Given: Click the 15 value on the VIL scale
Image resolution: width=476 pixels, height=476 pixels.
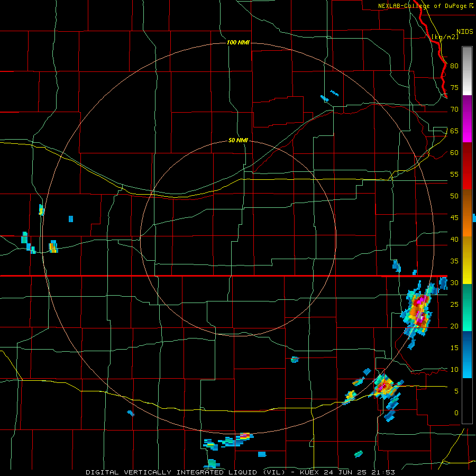Looking at the screenshot, I should tap(454, 348).
